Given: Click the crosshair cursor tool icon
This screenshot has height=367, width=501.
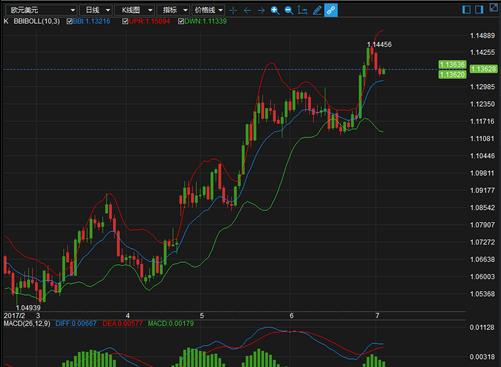Looking at the screenshot, I should pos(233,11).
